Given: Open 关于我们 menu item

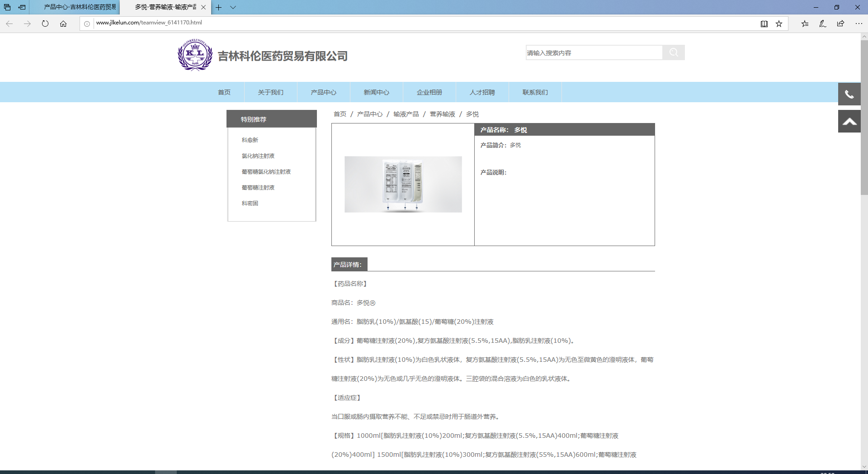Looking at the screenshot, I should tap(271, 92).
